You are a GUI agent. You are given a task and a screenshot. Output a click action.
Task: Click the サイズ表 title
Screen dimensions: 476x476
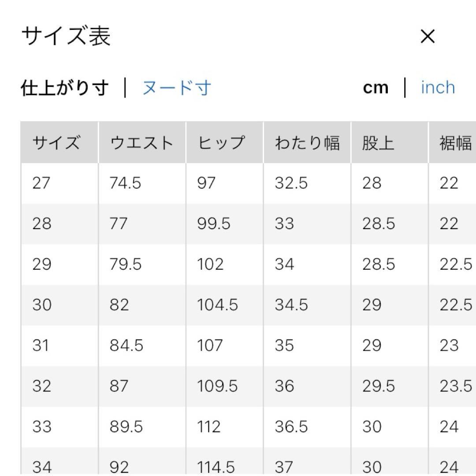click(66, 36)
